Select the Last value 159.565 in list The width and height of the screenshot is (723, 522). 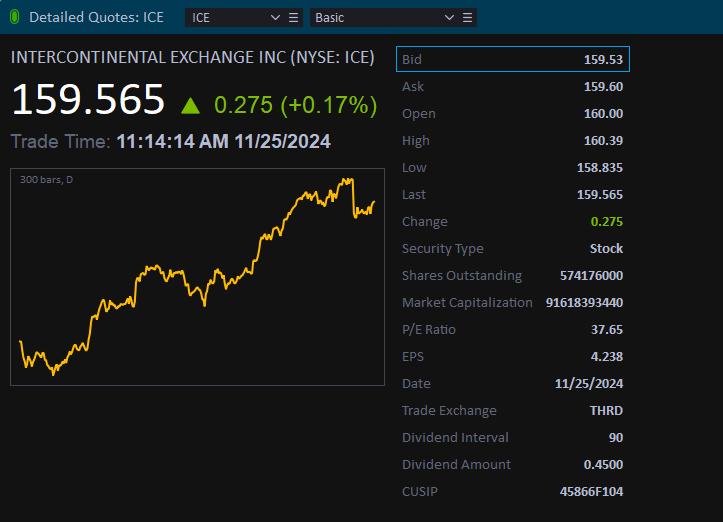click(599, 195)
